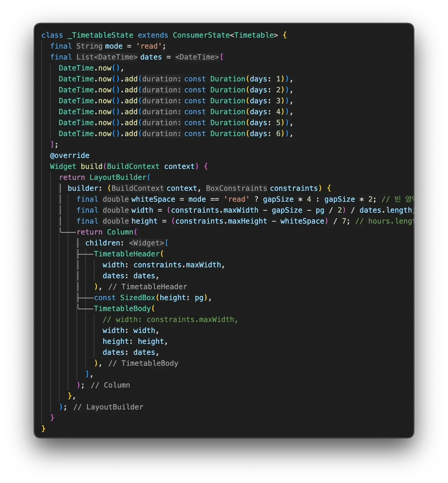This screenshot has height=483, width=448.
Task: Click the width: width, argument
Action: pyautogui.click(x=131, y=331)
